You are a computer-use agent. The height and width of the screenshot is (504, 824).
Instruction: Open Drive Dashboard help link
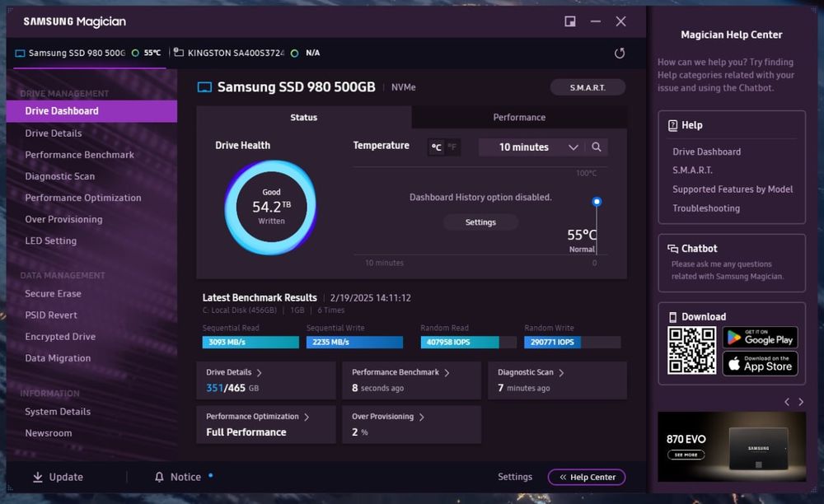pyautogui.click(x=707, y=152)
